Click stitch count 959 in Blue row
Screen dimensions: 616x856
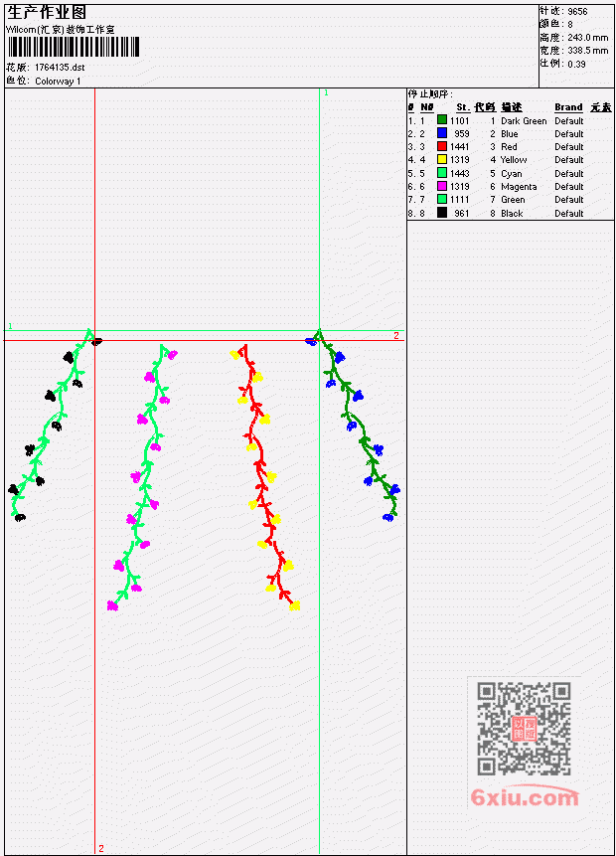tap(462, 134)
